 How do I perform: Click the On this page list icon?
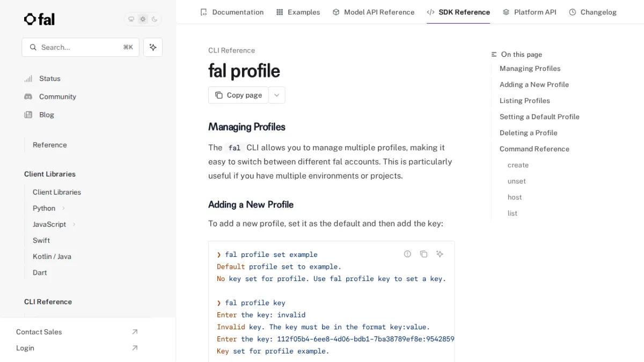pos(494,54)
